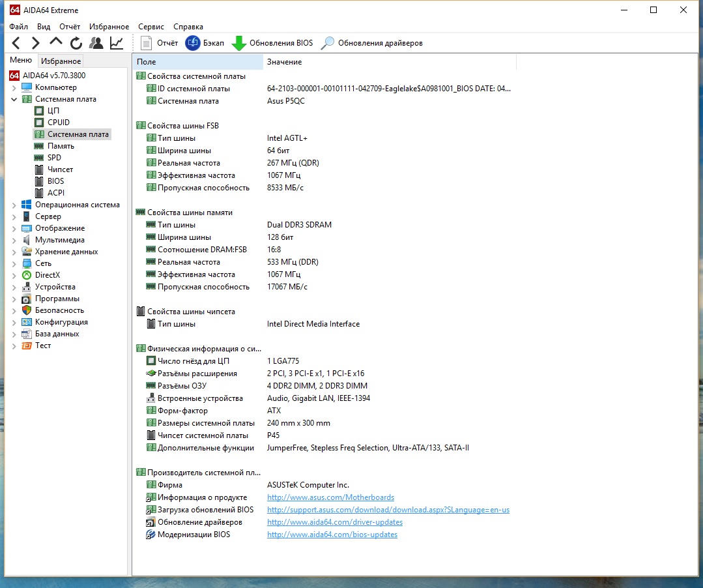Open the aida64.com driver-updates link
The image size is (703, 588).
pyautogui.click(x=334, y=522)
